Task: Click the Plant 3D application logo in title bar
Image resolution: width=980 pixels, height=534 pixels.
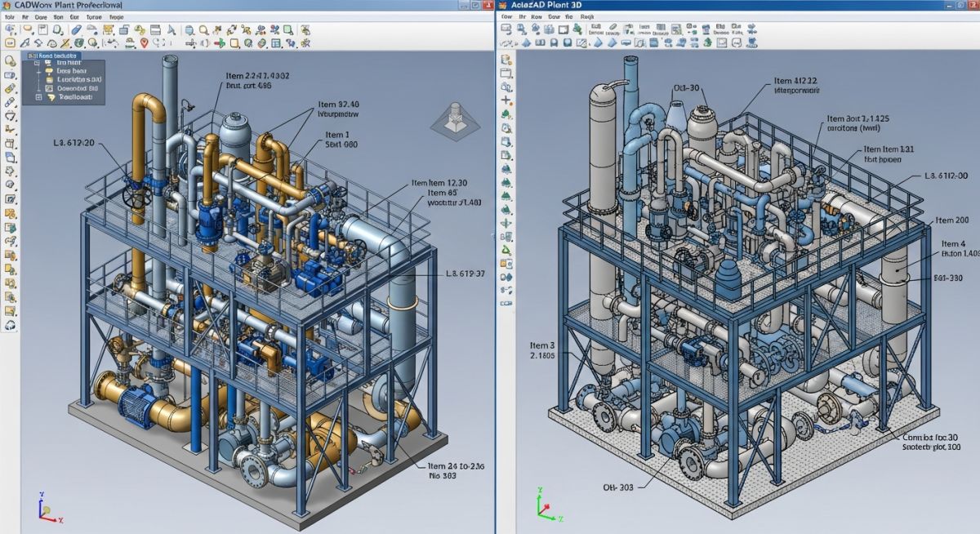Action: point(503,6)
